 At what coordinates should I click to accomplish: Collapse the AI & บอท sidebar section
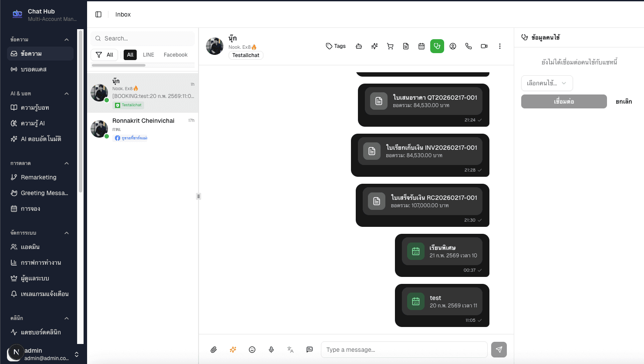pyautogui.click(x=66, y=93)
